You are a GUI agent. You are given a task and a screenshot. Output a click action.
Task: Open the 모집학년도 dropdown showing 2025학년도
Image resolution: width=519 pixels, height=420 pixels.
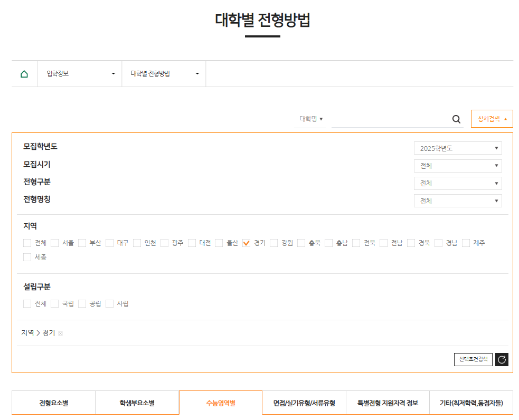click(x=458, y=148)
